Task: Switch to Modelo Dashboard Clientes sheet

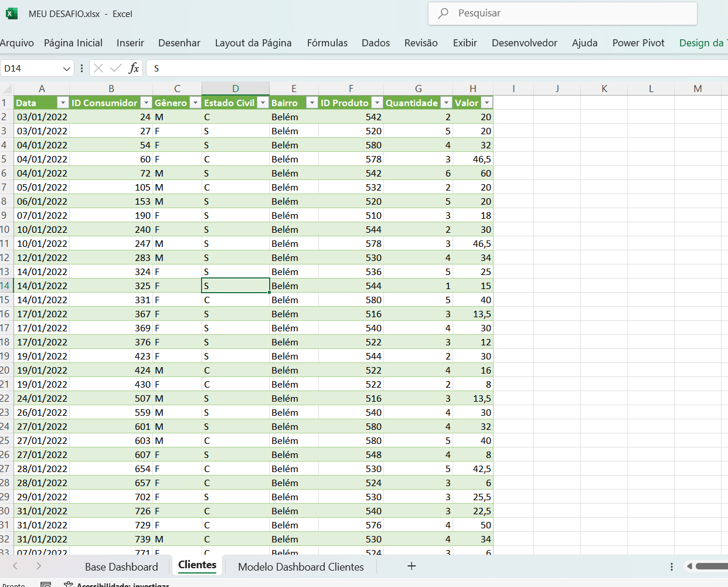Action: tap(301, 566)
